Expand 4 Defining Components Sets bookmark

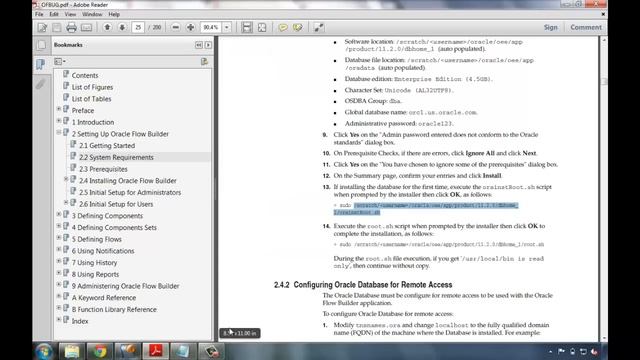[x=59, y=226]
